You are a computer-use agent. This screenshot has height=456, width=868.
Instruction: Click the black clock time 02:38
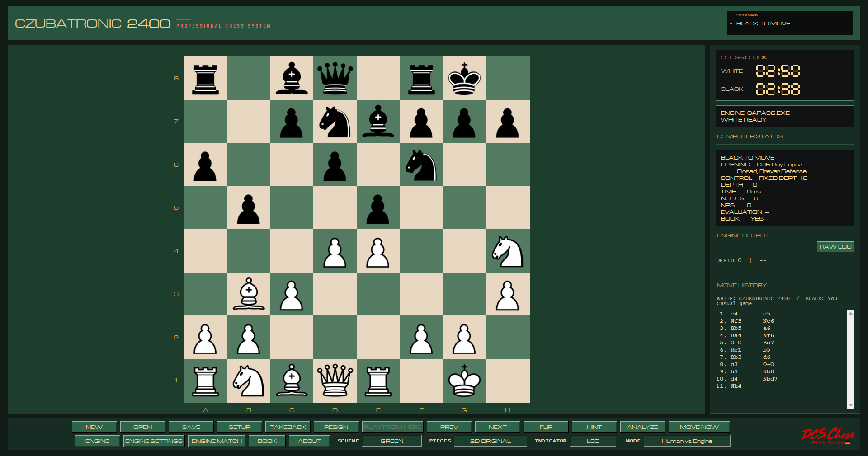click(x=778, y=89)
